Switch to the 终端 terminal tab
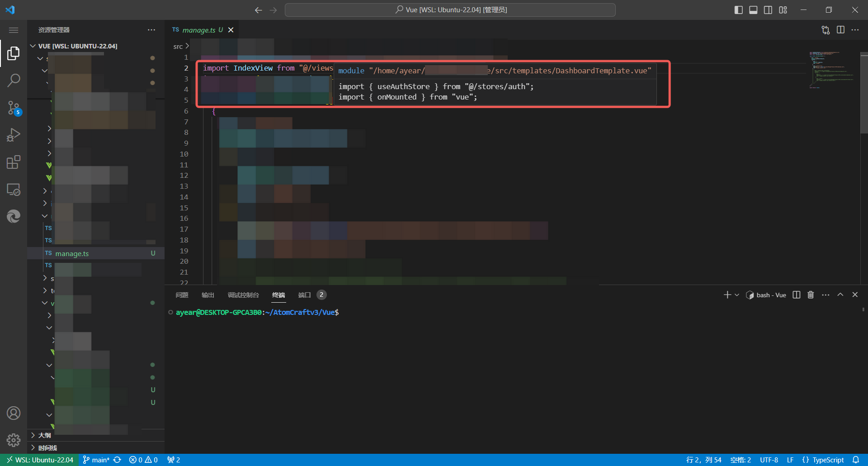Viewport: 868px width, 466px height. (278, 295)
